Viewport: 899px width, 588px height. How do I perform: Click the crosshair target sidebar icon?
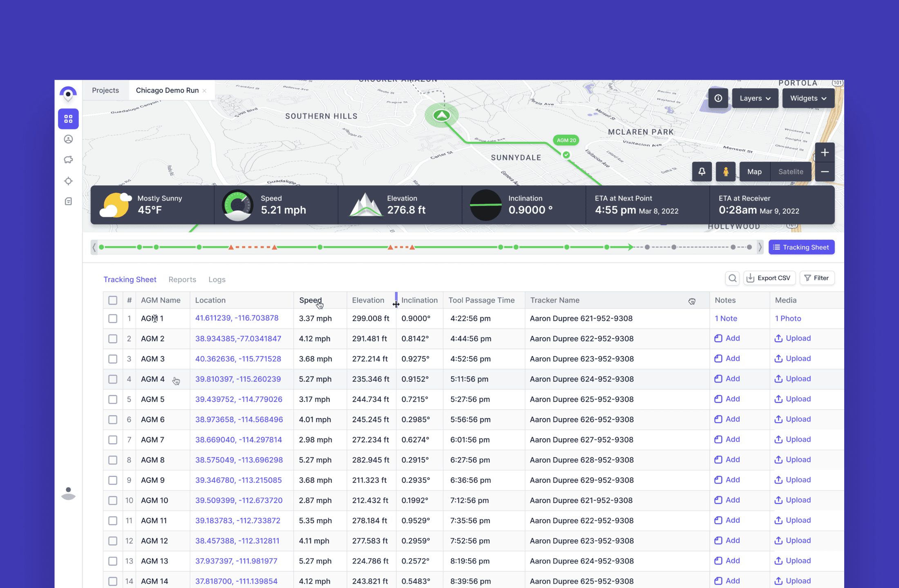click(x=68, y=181)
